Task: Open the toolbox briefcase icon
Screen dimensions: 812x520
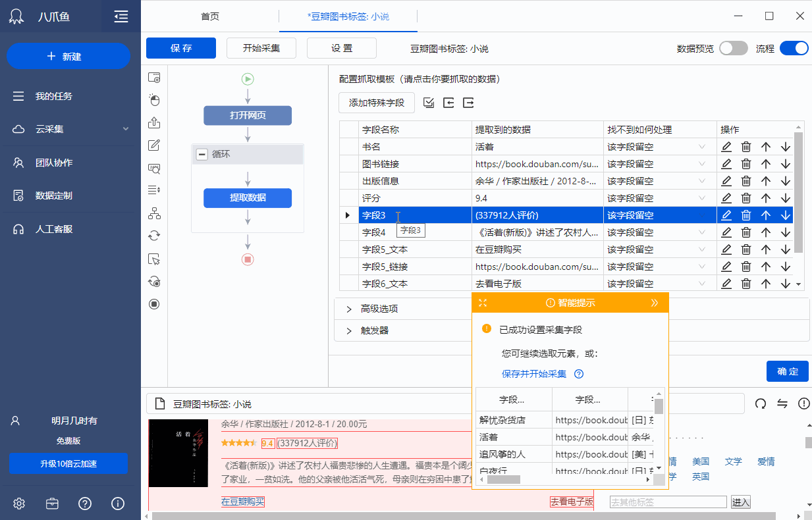Action: point(52,504)
